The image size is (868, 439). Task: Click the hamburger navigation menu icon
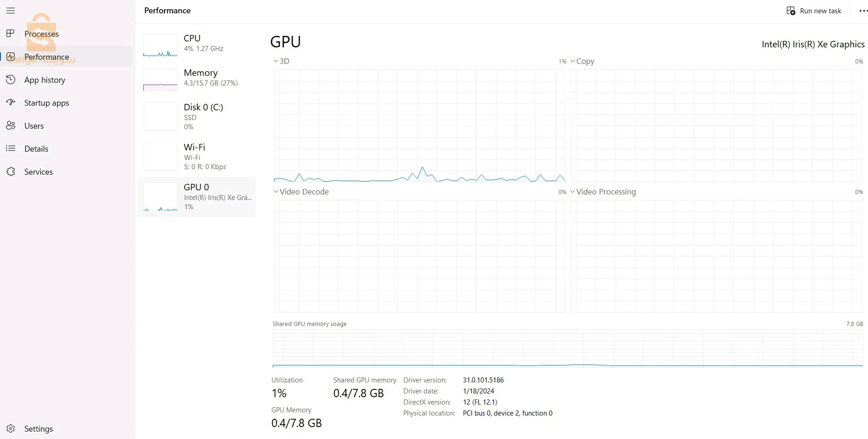point(11,11)
